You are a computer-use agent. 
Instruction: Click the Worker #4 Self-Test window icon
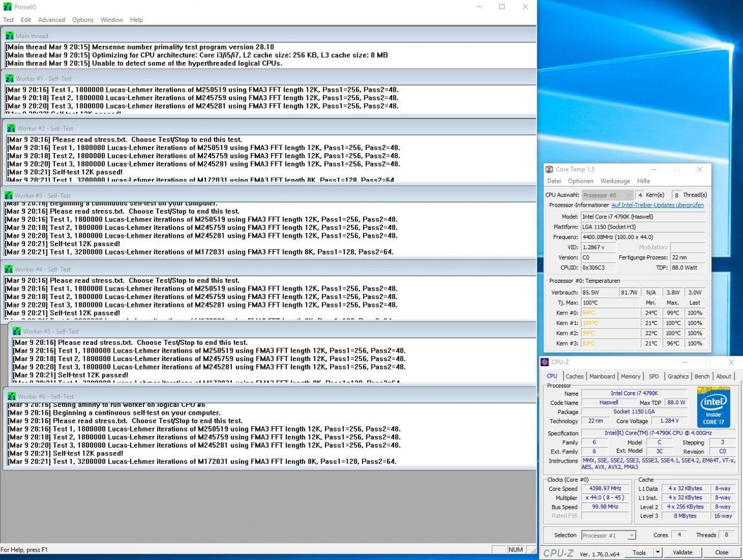coord(8,269)
